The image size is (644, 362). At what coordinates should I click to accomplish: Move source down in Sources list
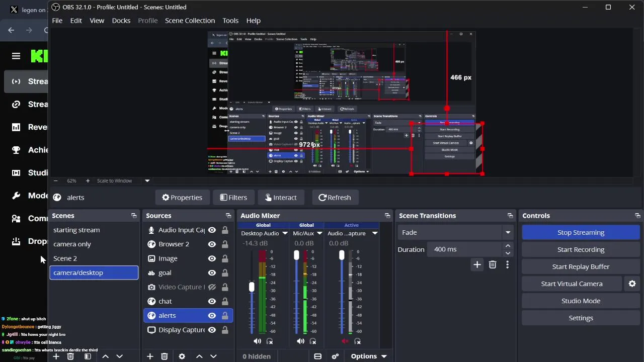213,356
